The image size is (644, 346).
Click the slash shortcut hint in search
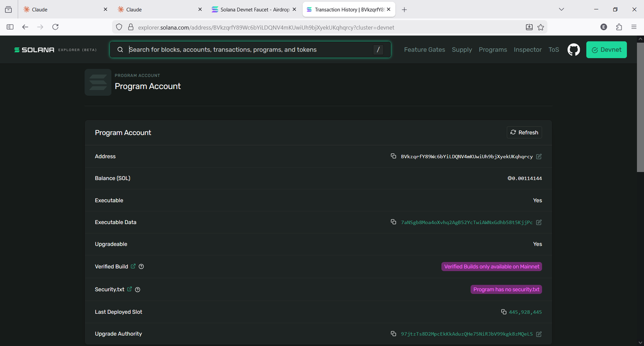coord(378,49)
